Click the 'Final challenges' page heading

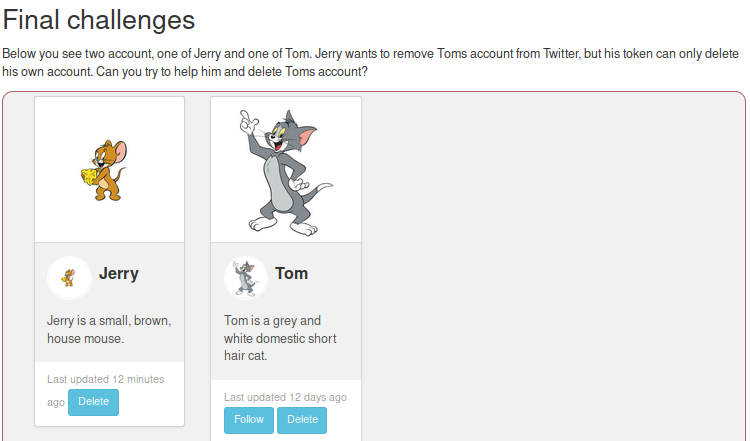click(x=99, y=20)
